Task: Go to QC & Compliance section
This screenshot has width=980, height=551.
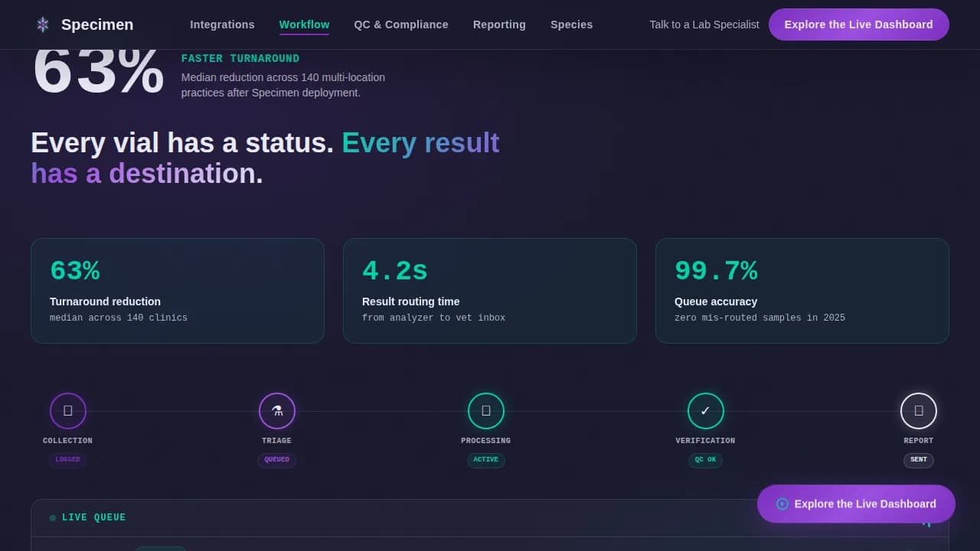Action: [x=401, y=24]
